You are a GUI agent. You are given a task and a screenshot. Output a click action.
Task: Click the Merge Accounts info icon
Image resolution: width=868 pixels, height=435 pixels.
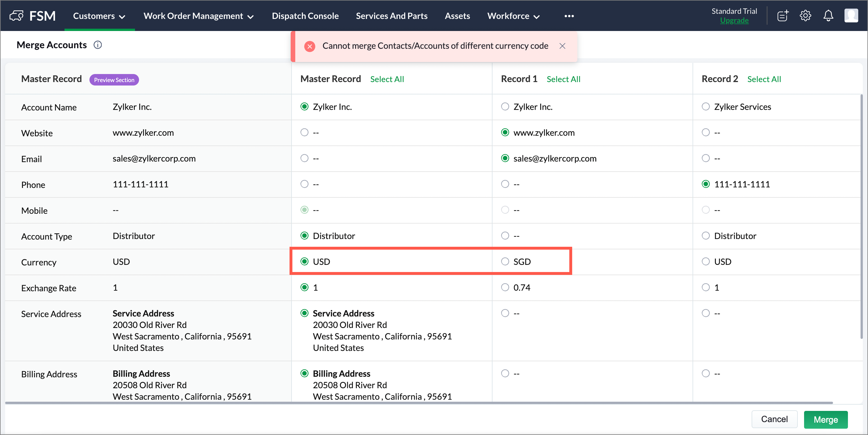(98, 45)
